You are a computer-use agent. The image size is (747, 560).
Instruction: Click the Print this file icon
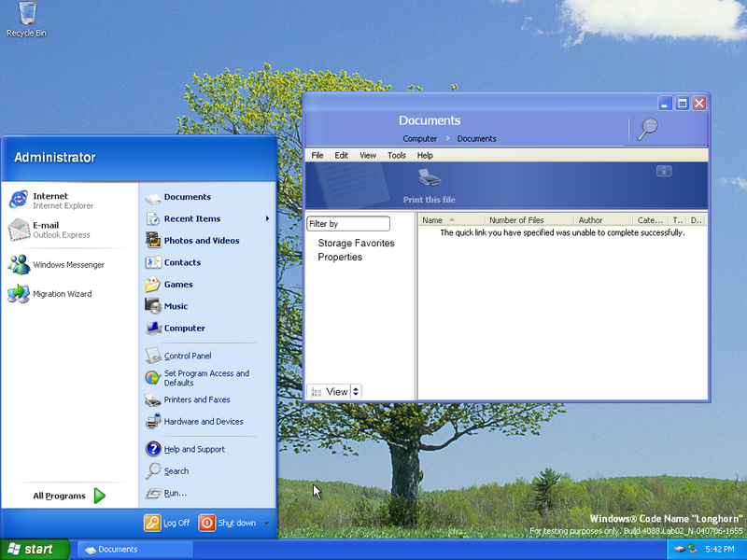(429, 177)
